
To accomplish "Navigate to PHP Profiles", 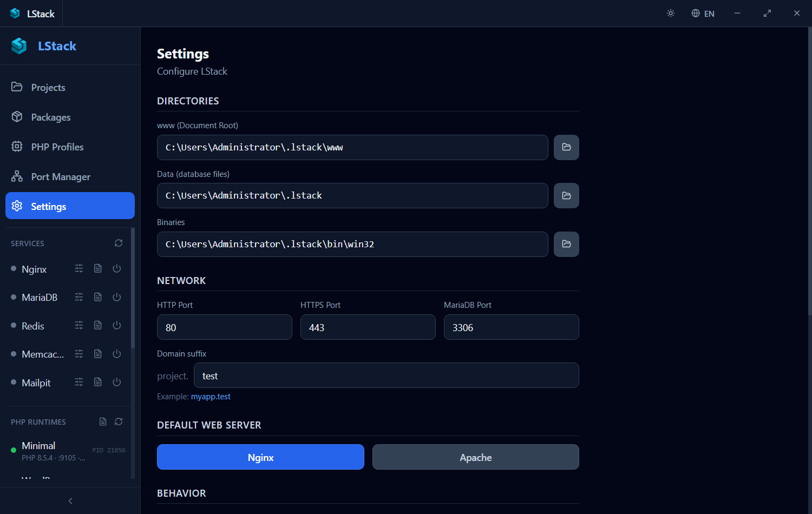I will [x=70, y=147].
